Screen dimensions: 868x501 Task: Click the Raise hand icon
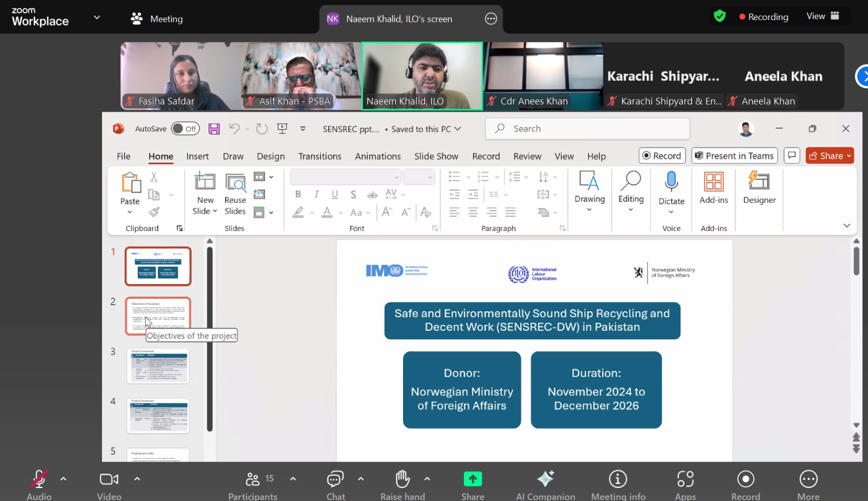tap(403, 479)
